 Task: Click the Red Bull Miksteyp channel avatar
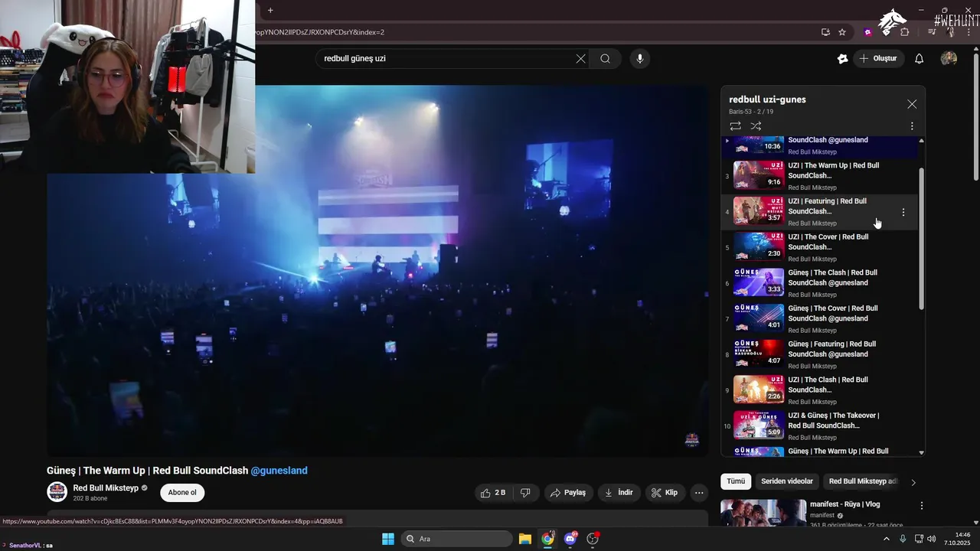coord(57,492)
